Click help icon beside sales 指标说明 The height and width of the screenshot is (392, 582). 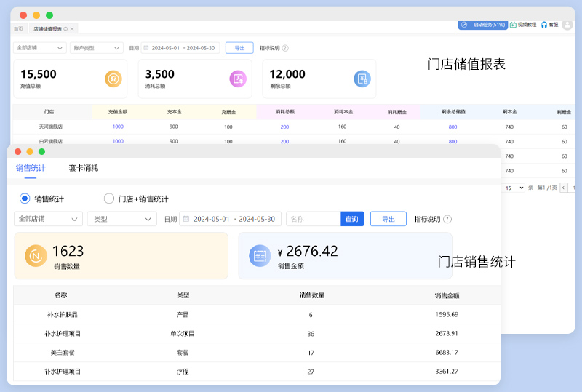click(447, 219)
